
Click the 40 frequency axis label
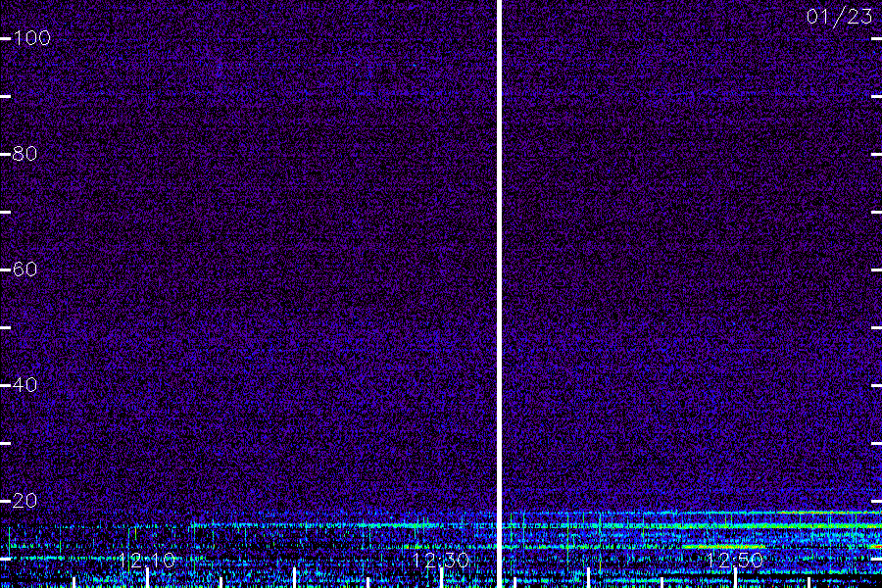(x=24, y=385)
